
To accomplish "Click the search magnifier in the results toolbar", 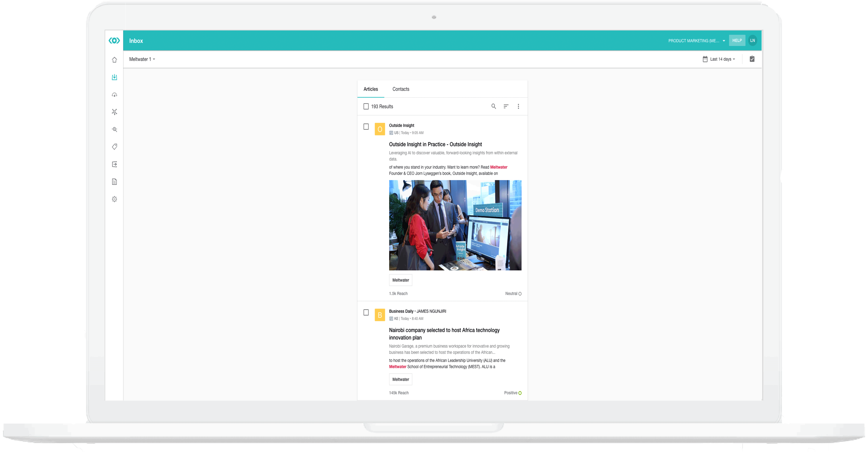I will point(493,106).
